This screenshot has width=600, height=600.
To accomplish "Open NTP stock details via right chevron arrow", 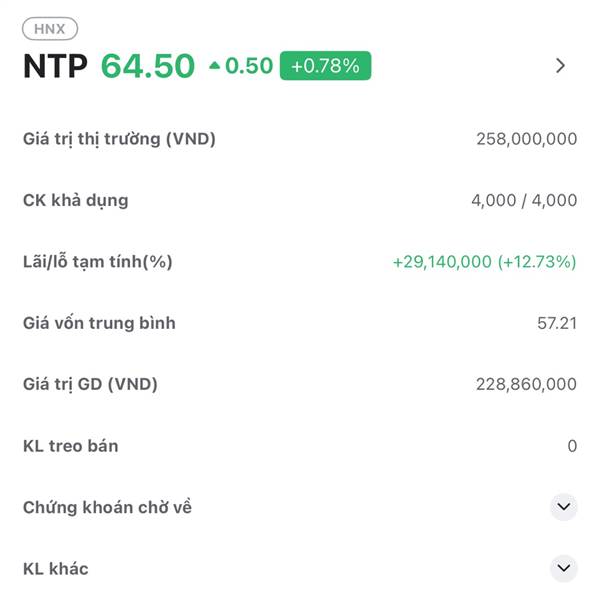I will tap(560, 66).
